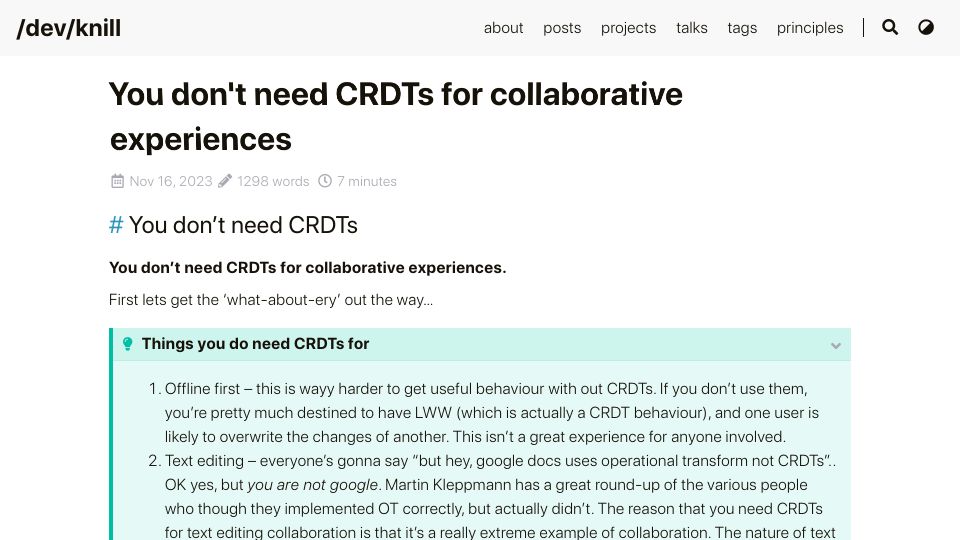Click the bold 'You don't need CRDTs for collaborative experiences.' line

307,268
